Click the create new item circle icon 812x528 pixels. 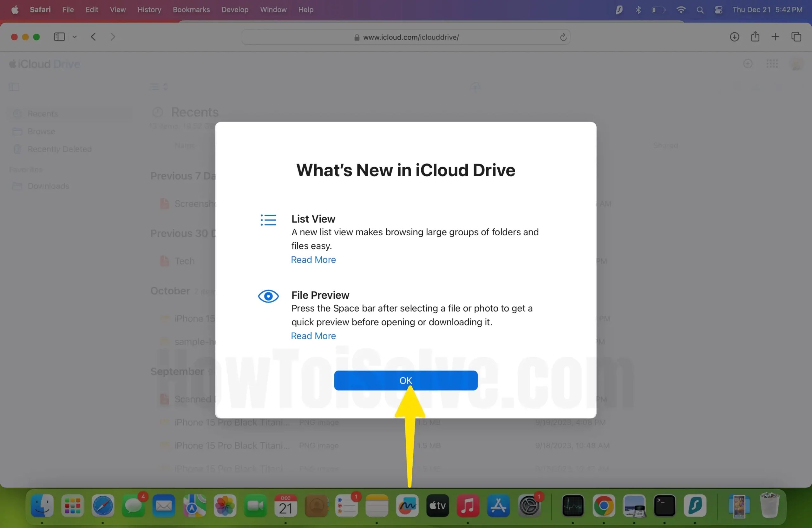748,64
